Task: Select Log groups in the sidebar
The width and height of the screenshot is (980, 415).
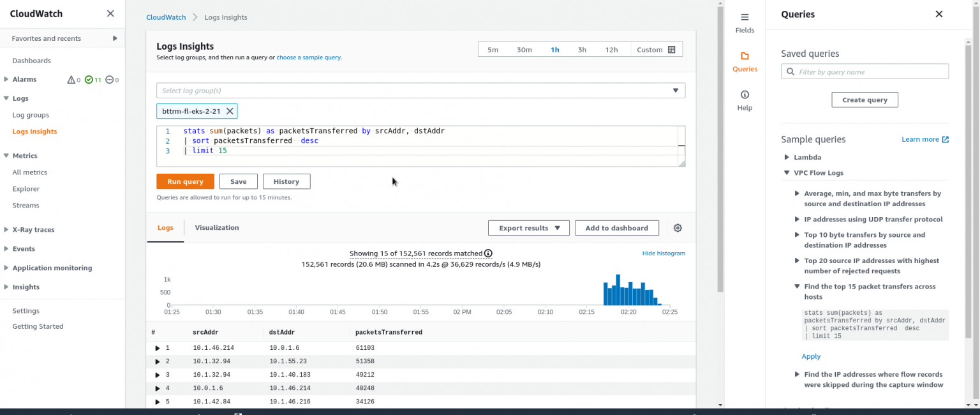Action: coord(30,115)
